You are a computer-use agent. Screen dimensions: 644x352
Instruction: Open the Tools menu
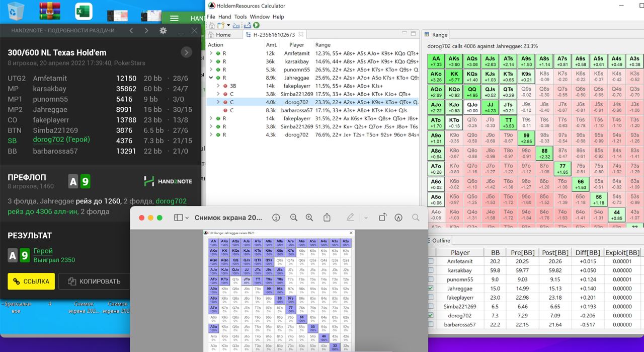tap(240, 17)
